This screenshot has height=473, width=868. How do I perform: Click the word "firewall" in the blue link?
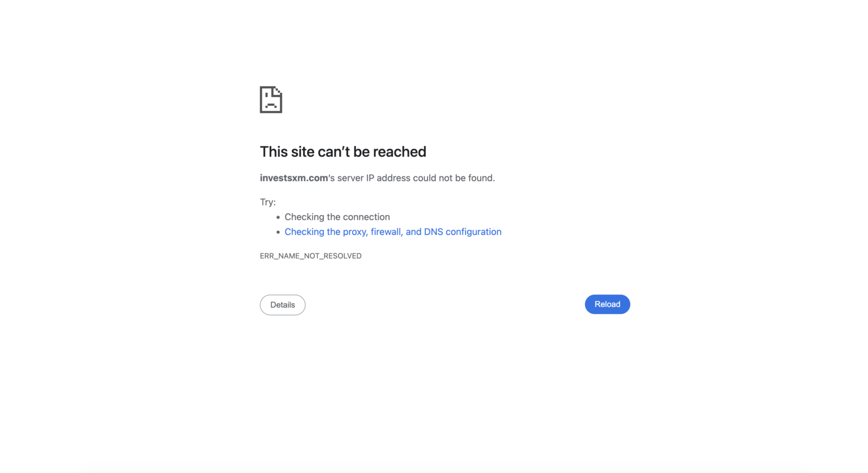point(386,232)
